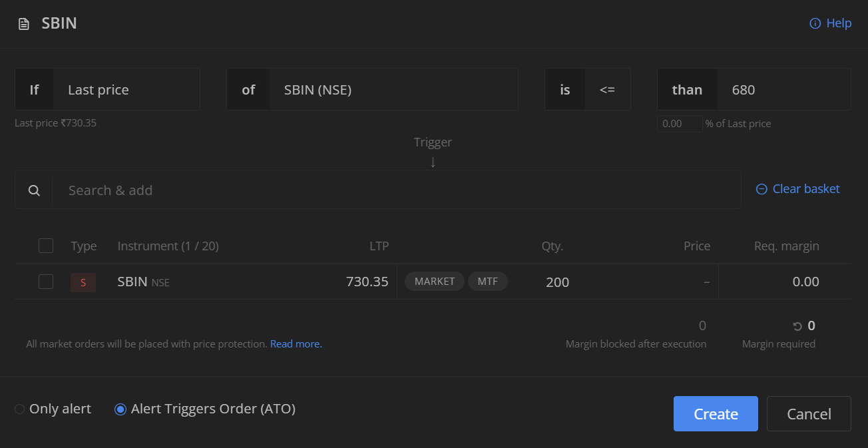Open the Last price property dropdown
The image size is (868, 448).
coord(126,89)
